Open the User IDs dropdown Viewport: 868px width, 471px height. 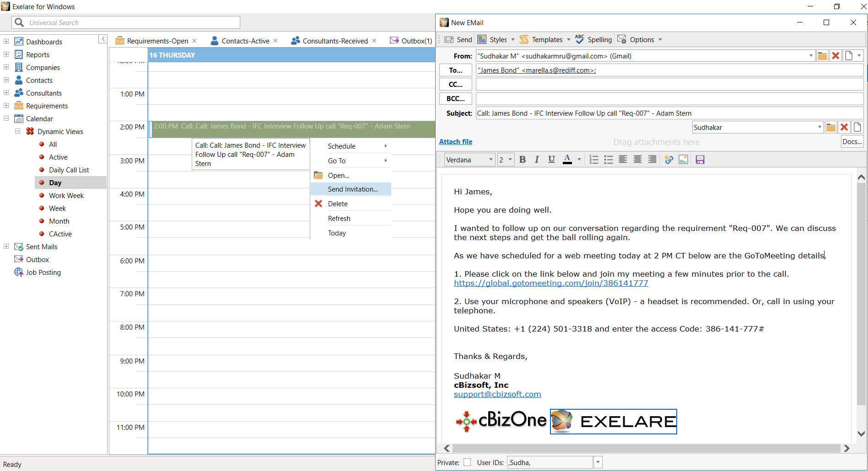point(598,462)
